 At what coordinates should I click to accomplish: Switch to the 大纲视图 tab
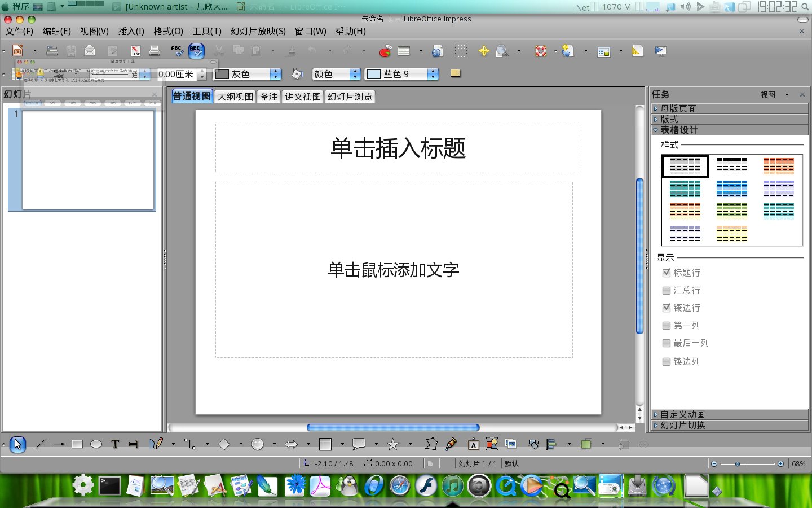pyautogui.click(x=236, y=97)
